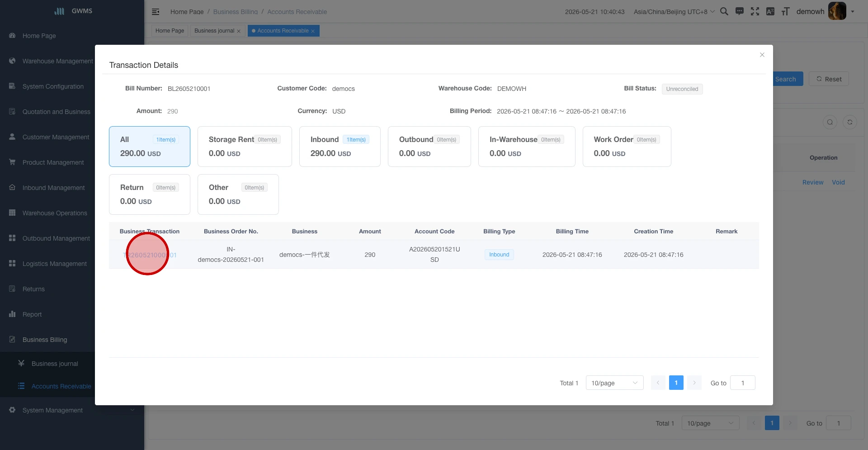Image resolution: width=868 pixels, height=450 pixels.
Task: Click the table refresh circle icon
Action: click(x=850, y=122)
